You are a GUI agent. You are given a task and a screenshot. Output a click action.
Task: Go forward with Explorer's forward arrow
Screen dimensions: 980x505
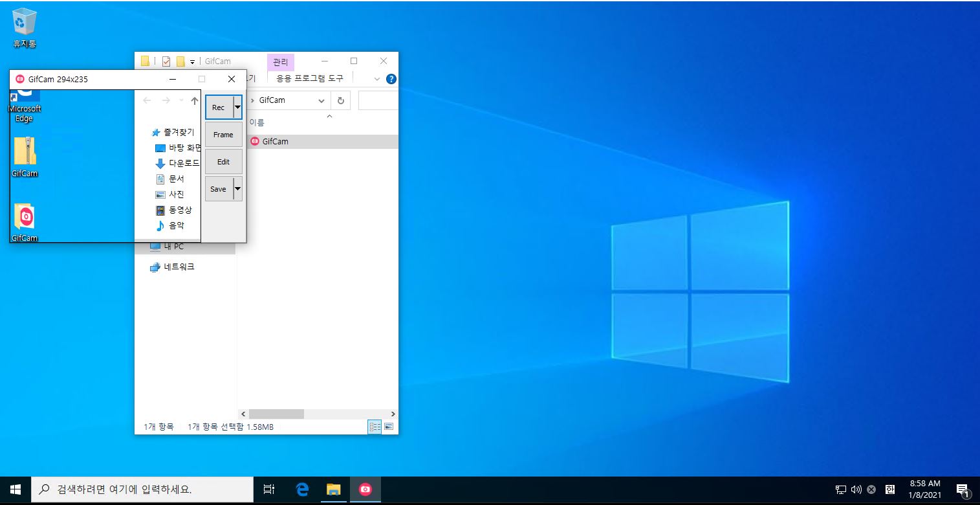[x=166, y=100]
